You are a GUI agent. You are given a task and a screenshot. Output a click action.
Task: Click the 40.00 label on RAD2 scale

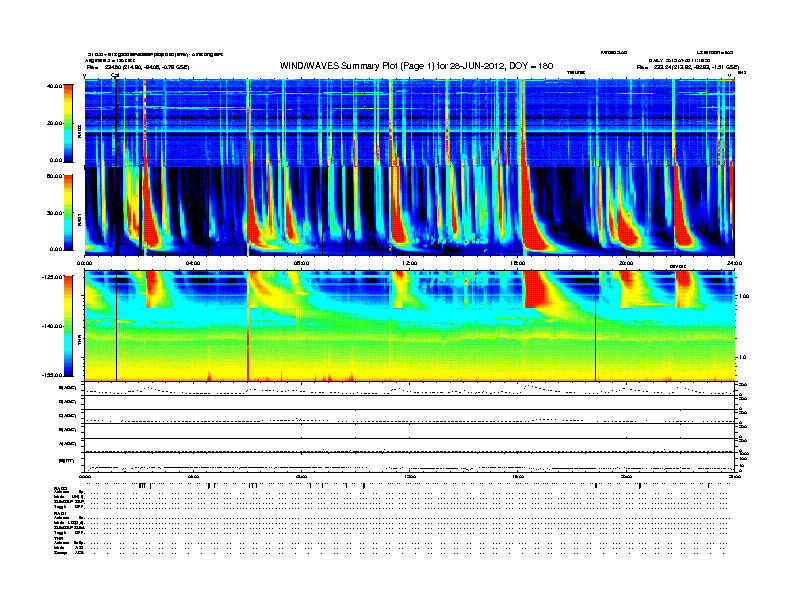click(54, 86)
